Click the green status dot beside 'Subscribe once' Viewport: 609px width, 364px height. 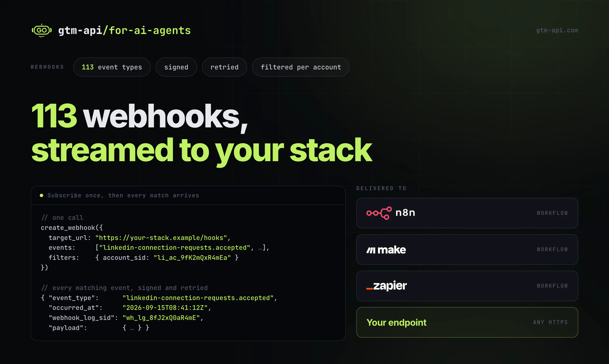pos(41,195)
